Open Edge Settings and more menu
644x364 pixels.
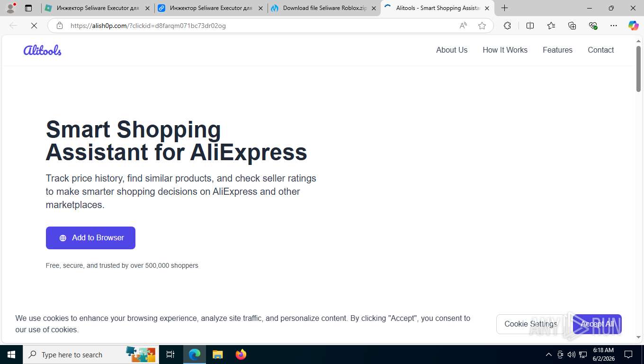click(614, 26)
